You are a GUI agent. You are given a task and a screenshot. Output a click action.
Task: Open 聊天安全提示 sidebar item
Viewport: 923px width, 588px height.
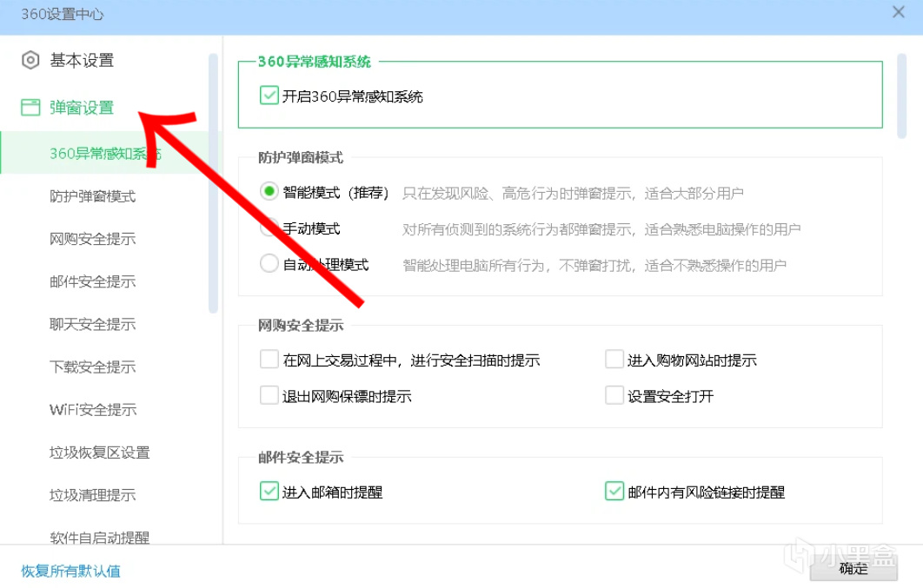point(92,325)
